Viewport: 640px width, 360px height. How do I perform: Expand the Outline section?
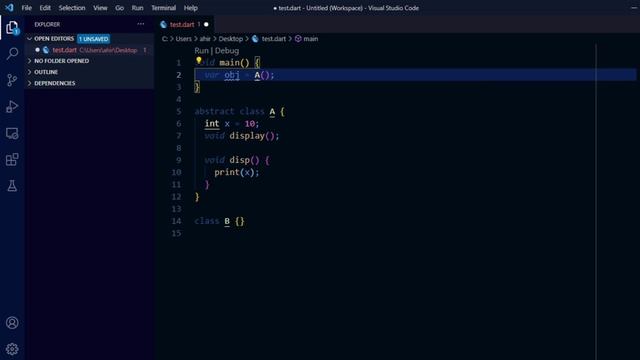click(29, 72)
